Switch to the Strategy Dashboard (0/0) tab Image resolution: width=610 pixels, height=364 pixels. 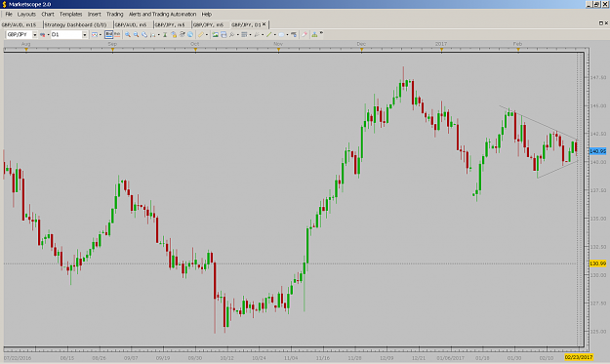[76, 24]
